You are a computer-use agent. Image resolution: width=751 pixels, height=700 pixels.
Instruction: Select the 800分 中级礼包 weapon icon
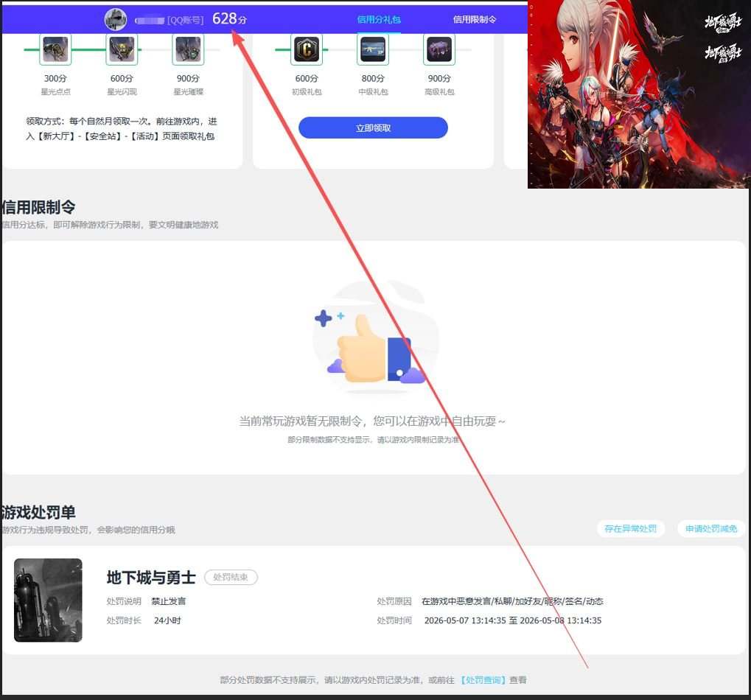373,49
